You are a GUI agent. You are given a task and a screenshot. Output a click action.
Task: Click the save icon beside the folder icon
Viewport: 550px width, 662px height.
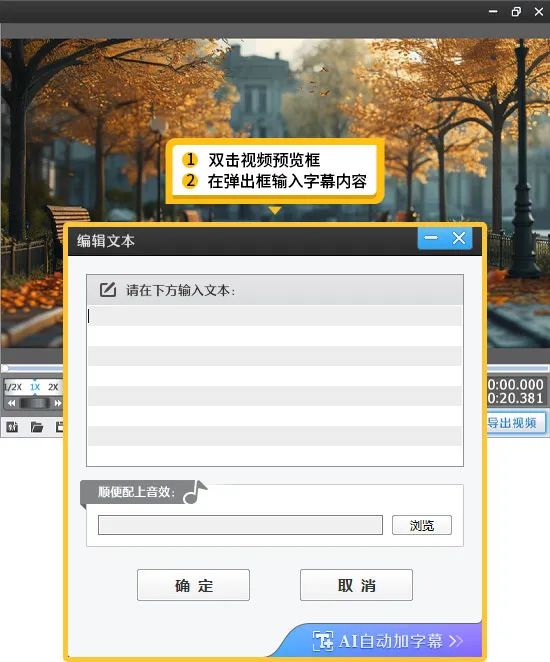60,427
